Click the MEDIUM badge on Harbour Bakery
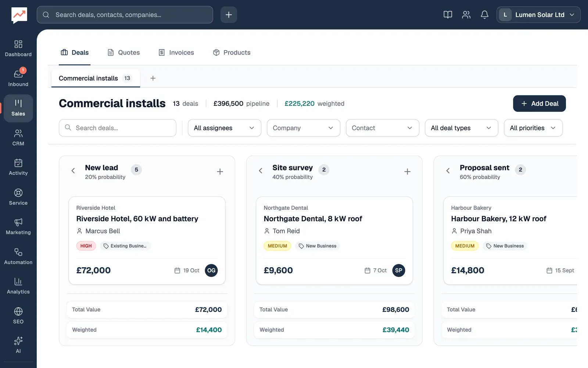 (x=465, y=246)
